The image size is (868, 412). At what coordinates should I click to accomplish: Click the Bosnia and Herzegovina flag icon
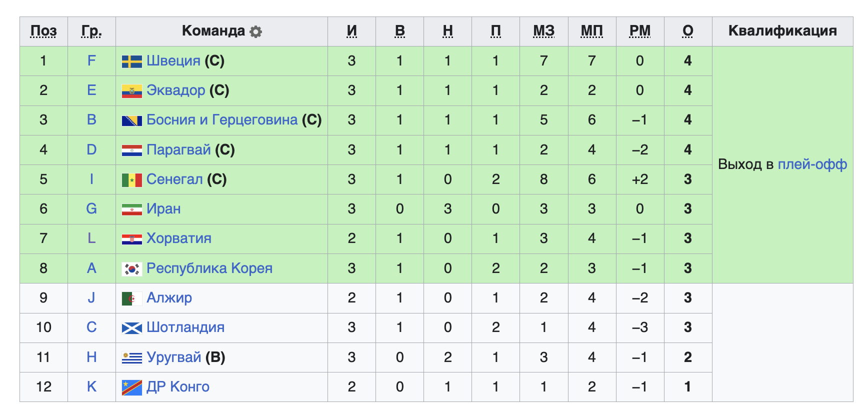(x=132, y=120)
